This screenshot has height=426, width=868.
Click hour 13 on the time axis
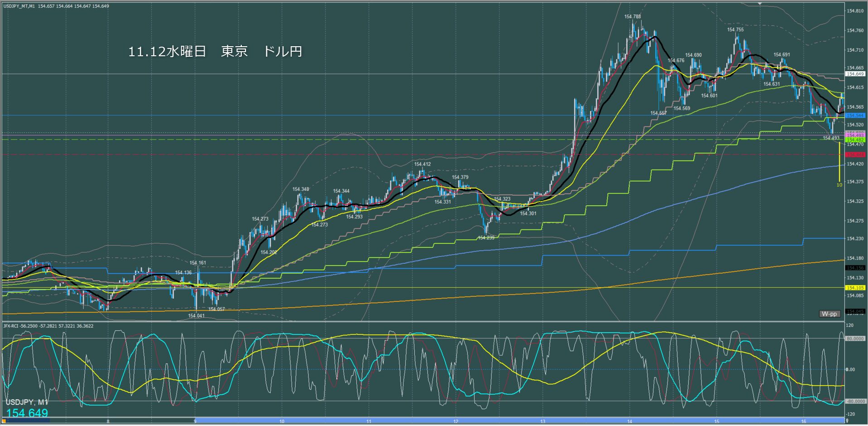click(x=542, y=421)
